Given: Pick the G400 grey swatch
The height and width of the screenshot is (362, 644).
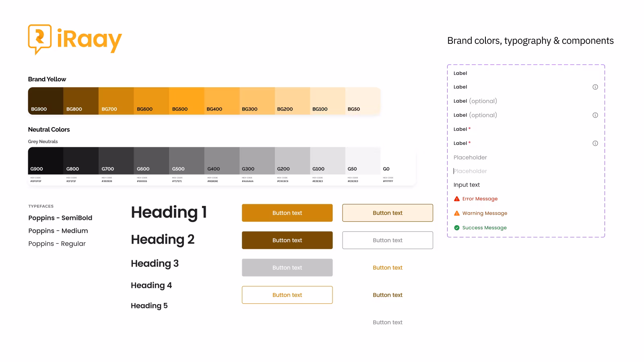Looking at the screenshot, I should coord(222,161).
